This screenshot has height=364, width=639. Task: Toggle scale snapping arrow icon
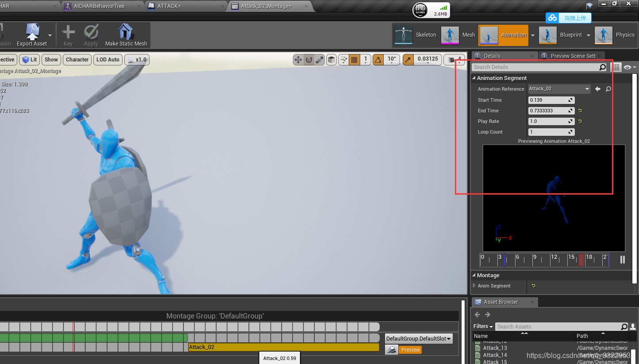[x=408, y=60]
